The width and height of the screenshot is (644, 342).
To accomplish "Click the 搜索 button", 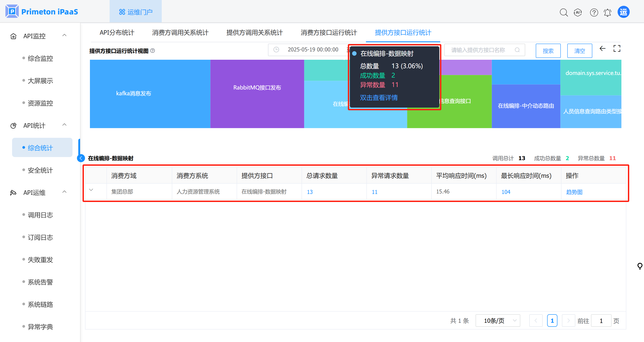I will (x=548, y=51).
